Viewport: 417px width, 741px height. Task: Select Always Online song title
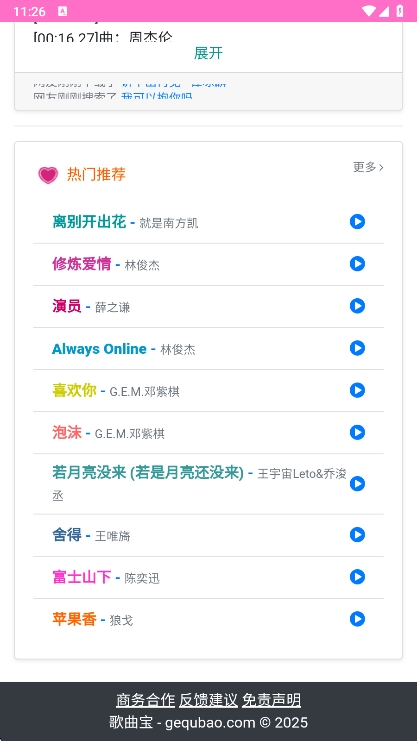pyautogui.click(x=99, y=349)
